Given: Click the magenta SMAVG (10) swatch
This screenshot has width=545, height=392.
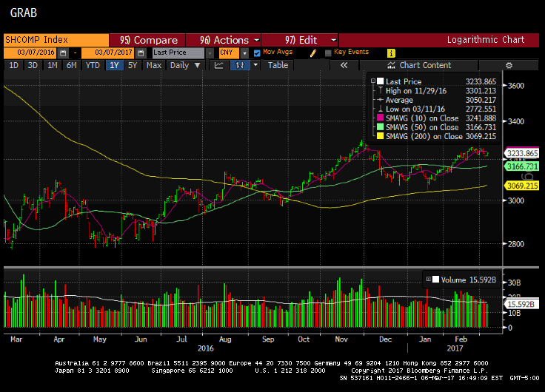Looking at the screenshot, I should (381, 118).
